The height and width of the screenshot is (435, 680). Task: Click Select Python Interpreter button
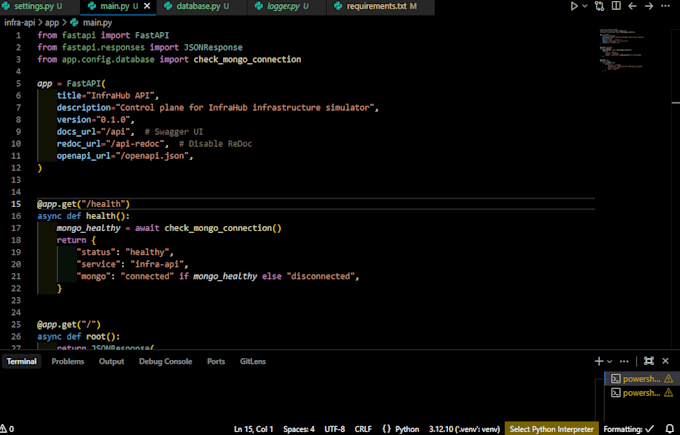click(552, 429)
